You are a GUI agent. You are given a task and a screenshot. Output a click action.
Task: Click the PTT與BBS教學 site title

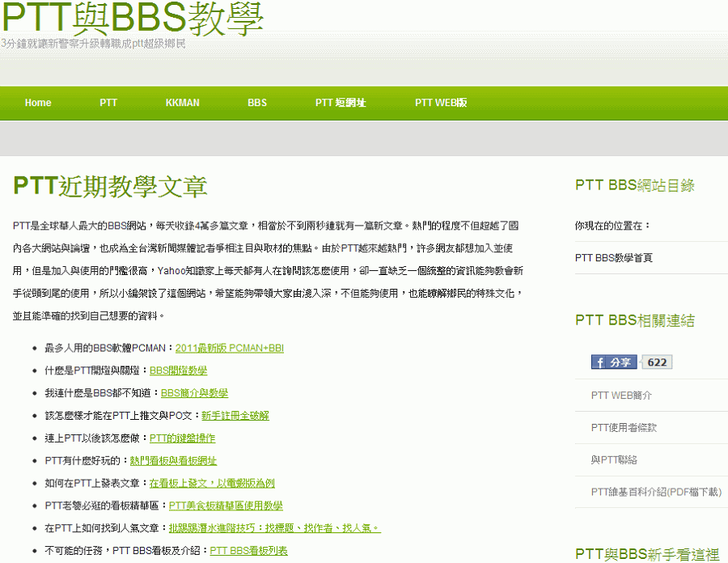click(x=133, y=19)
